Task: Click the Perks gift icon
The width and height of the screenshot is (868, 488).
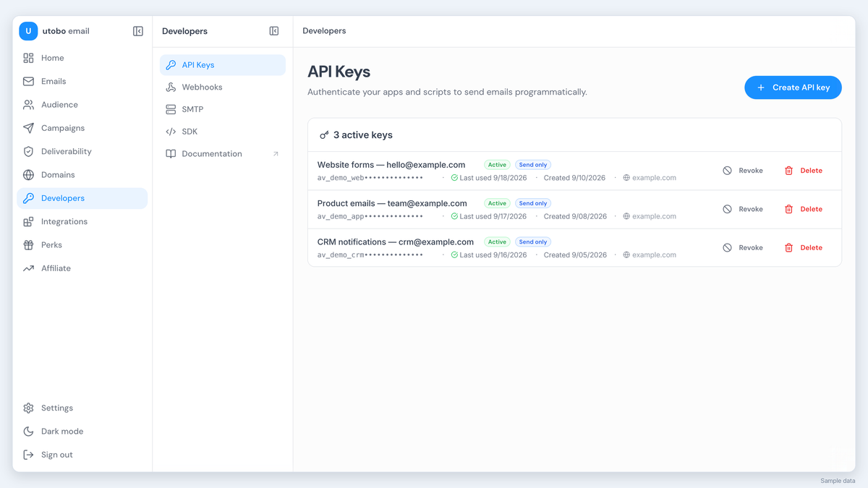Action: (28, 245)
